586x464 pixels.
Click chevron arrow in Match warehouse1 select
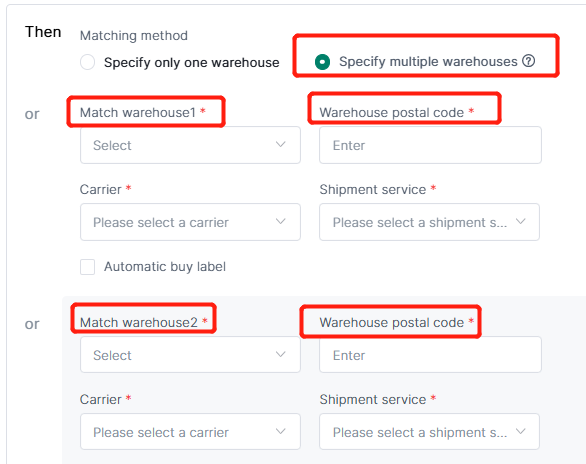281,144
